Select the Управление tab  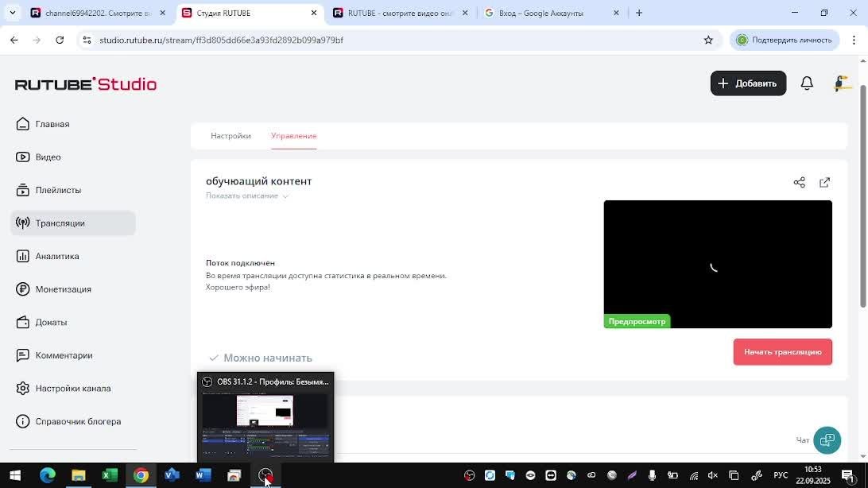(294, 136)
